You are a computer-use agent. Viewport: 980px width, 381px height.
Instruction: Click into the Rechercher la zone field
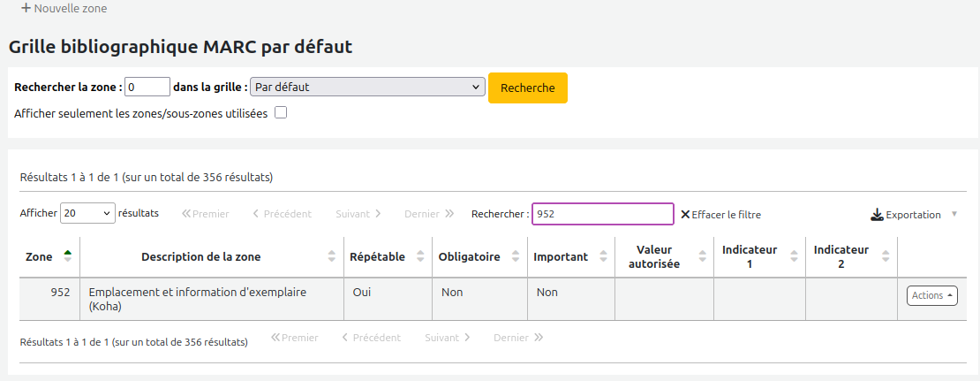[x=147, y=88]
